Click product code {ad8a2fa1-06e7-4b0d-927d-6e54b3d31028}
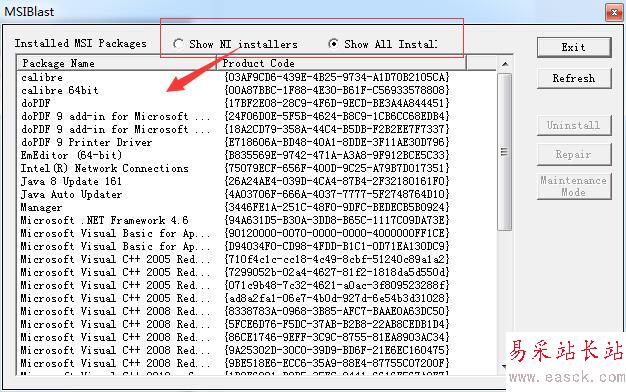The width and height of the screenshot is (626, 392). [x=337, y=298]
